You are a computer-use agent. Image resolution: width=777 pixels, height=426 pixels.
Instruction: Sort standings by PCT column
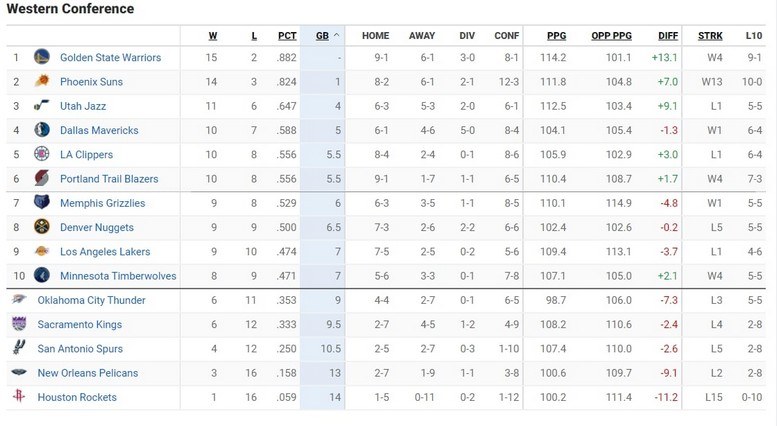click(x=287, y=36)
